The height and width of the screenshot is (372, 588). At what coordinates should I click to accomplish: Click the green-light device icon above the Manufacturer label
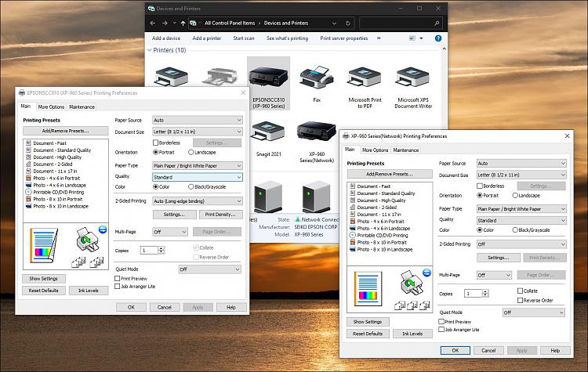click(268, 196)
